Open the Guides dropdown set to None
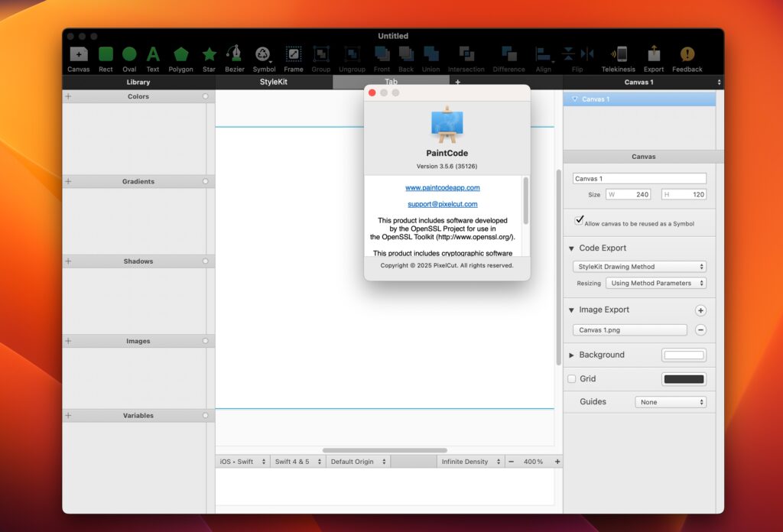The height and width of the screenshot is (532, 783). (671, 401)
